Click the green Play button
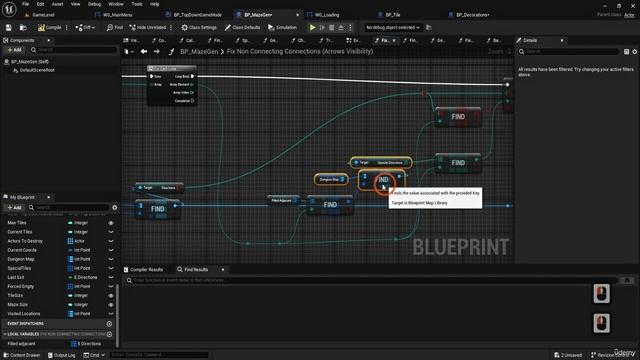This screenshot has height=360, width=640. coord(312,27)
